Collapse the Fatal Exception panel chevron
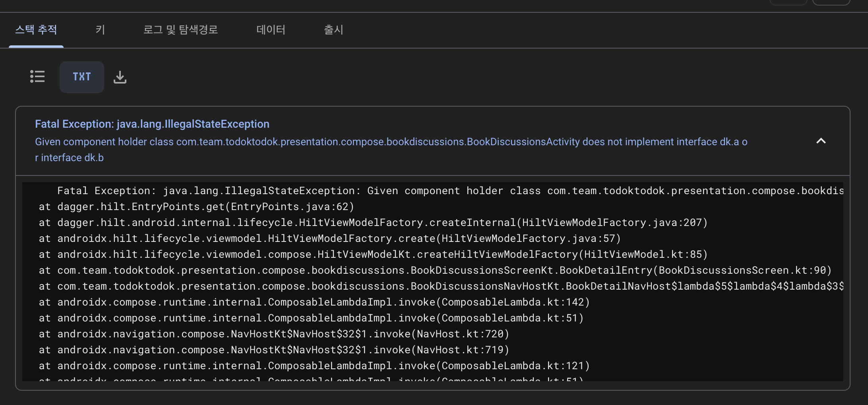This screenshot has width=868, height=405. (821, 141)
